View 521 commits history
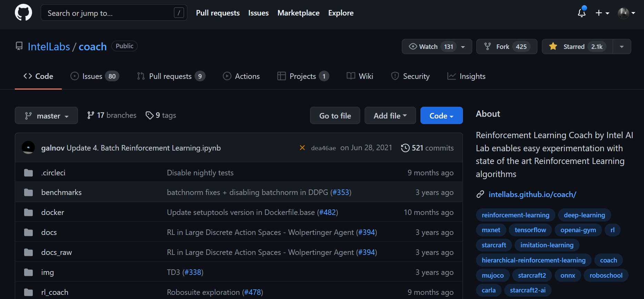Screen dimensions: 644x299 (427, 148)
